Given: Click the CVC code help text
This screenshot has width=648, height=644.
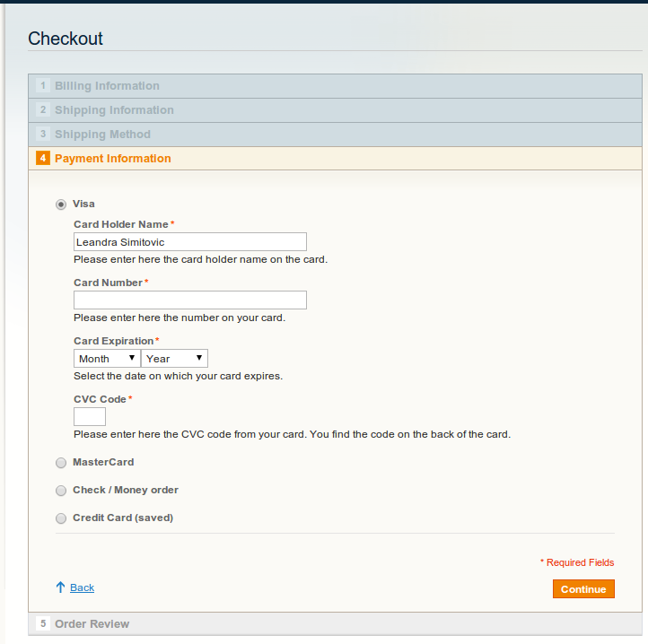Looking at the screenshot, I should [293, 435].
